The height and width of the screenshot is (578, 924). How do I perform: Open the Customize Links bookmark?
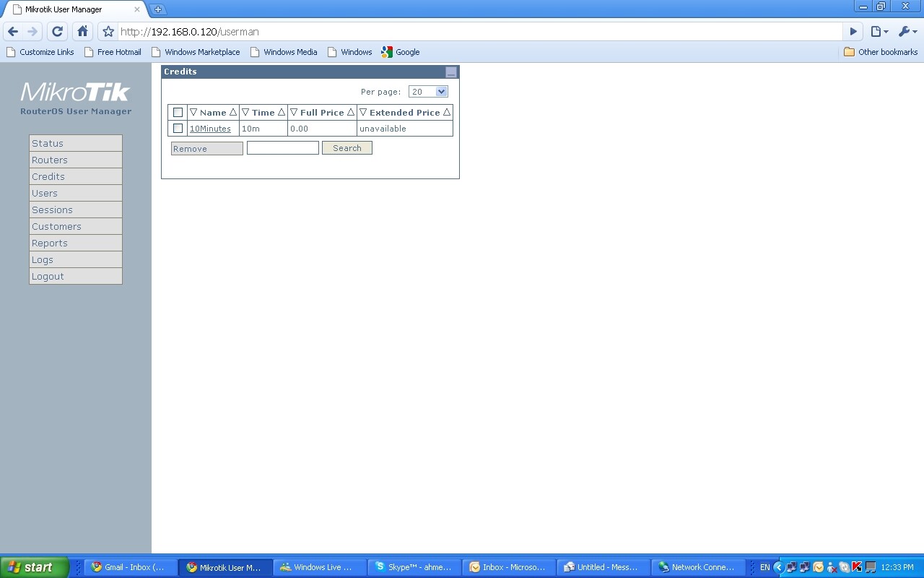[40, 52]
